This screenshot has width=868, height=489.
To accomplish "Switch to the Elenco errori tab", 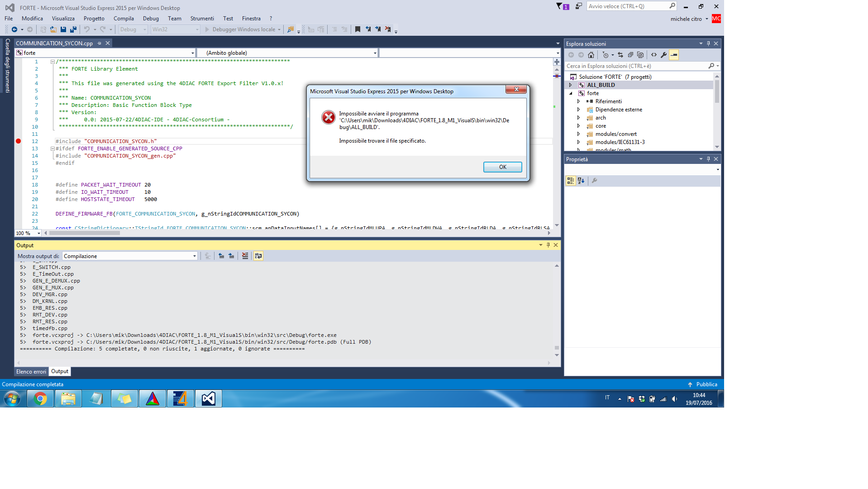I will (x=31, y=372).
